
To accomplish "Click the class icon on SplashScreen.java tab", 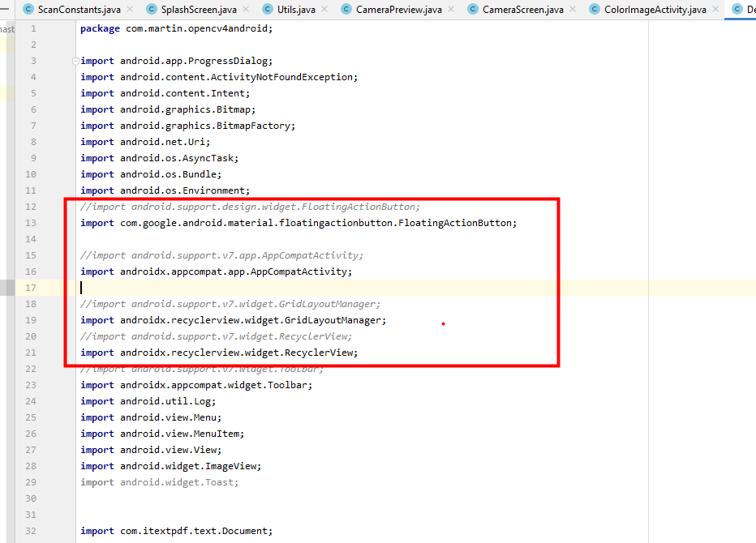I will coord(152,9).
